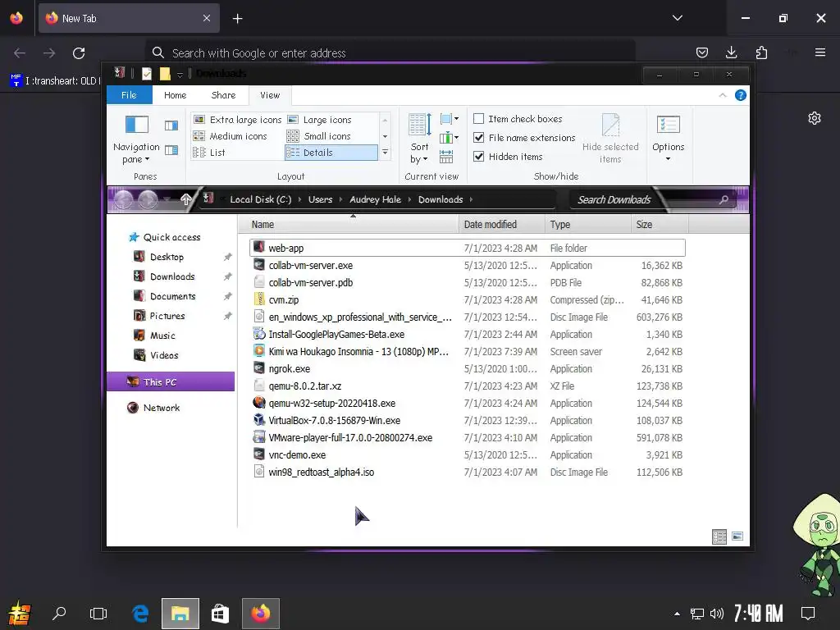
Task: Sort by the Size column header
Action: click(660, 225)
